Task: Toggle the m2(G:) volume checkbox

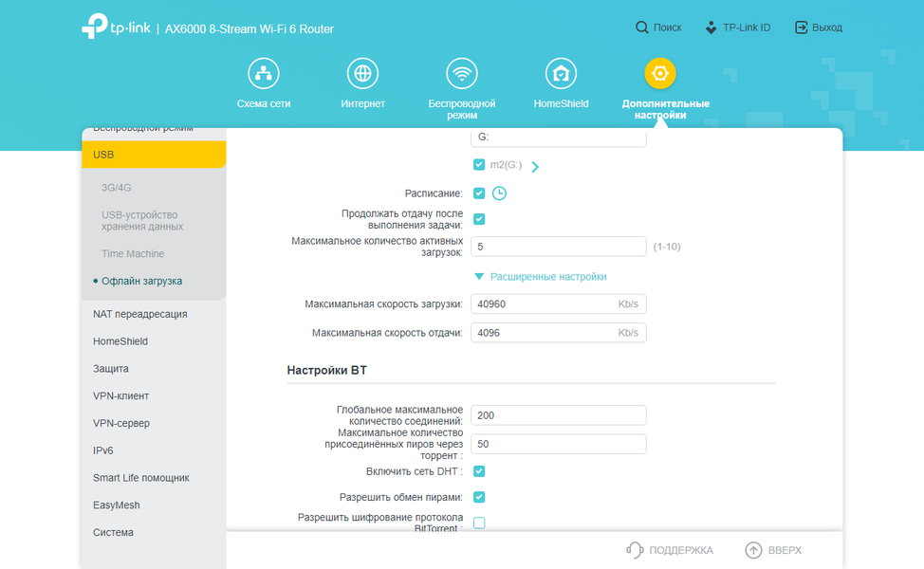Action: click(x=479, y=165)
